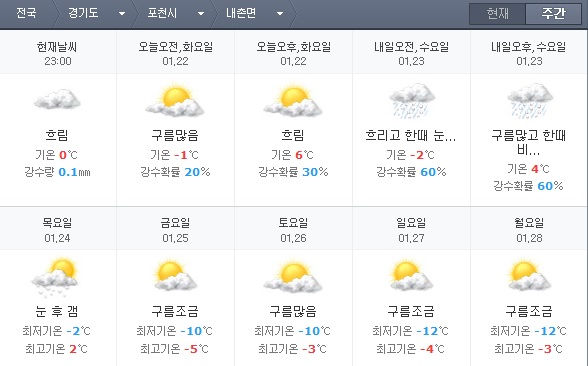588x366 pixels.
Task: Click the 구름많고 한때 비... forecast text
Action: tap(529, 142)
